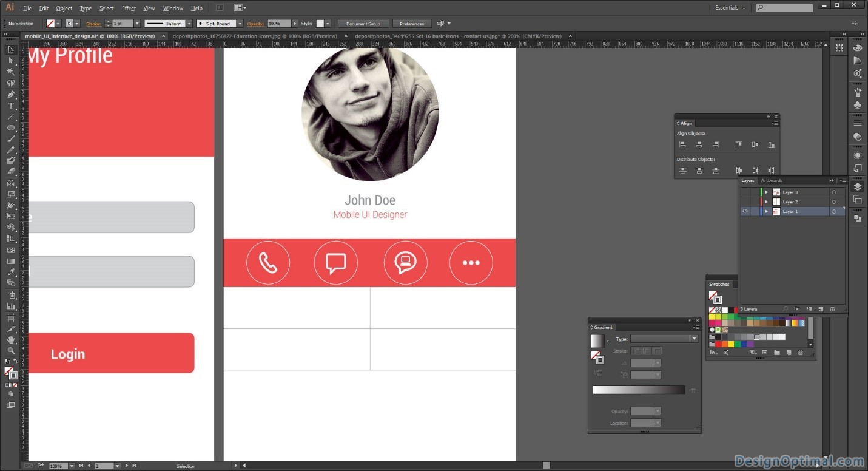Click target circle of Layer 2
Screen dimensions: 868x471
pos(833,202)
